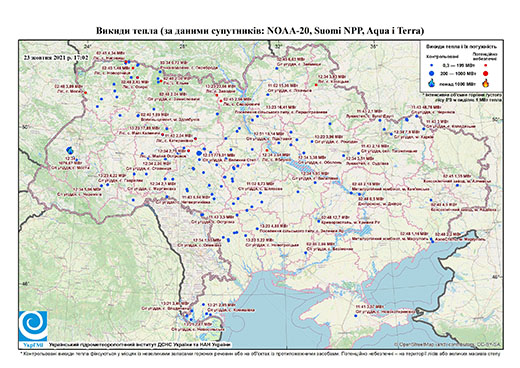The image size is (520, 368).
Task: Click the coke plant marker near Алчевськ
Action: click(457, 185)
